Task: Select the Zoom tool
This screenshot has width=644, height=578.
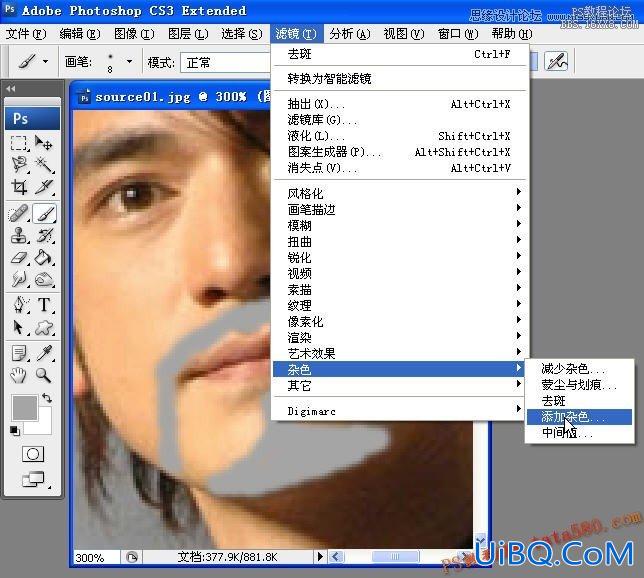Action: pos(44,375)
